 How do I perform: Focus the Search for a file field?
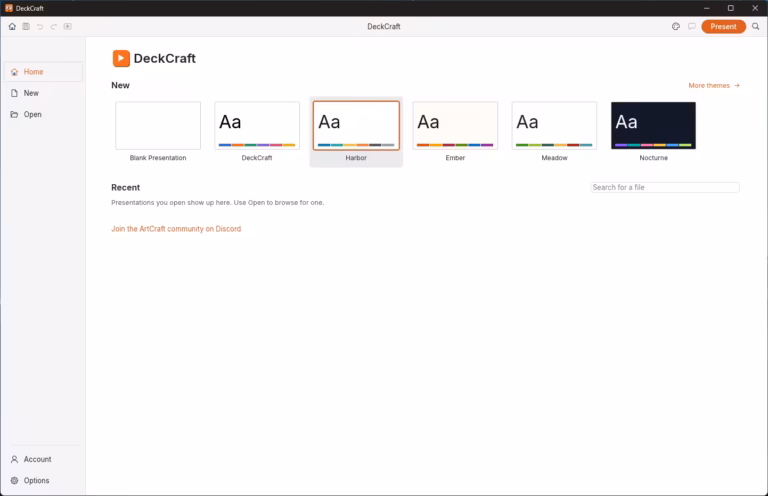click(665, 187)
